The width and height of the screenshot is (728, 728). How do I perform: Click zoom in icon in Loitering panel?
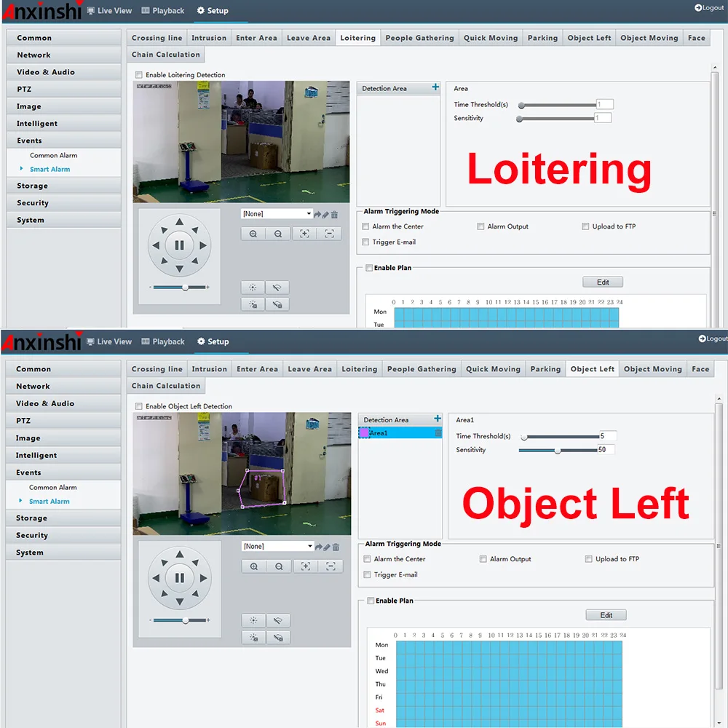point(253,234)
